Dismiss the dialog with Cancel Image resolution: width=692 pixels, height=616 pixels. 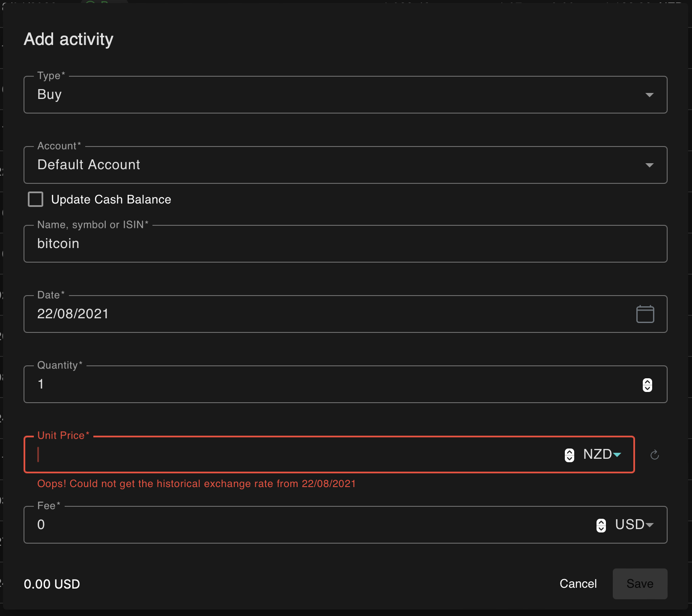(x=578, y=583)
